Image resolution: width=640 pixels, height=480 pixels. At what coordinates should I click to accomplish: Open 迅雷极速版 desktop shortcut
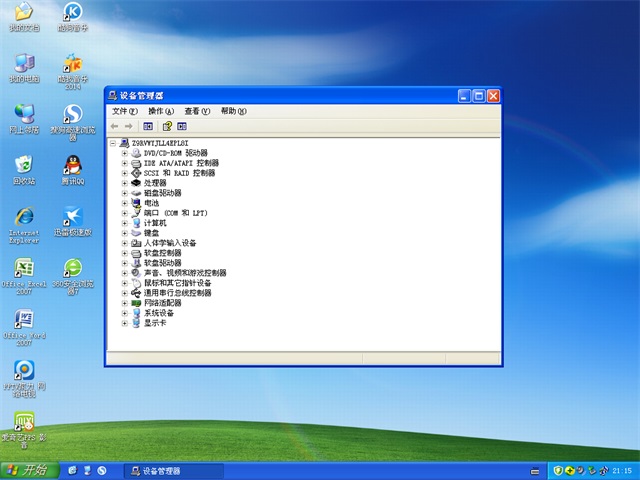point(72,218)
